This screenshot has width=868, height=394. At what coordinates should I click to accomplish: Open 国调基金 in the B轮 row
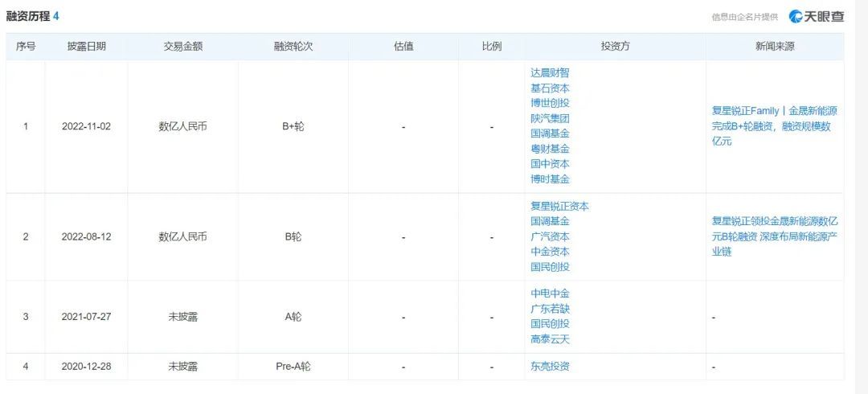pos(550,221)
